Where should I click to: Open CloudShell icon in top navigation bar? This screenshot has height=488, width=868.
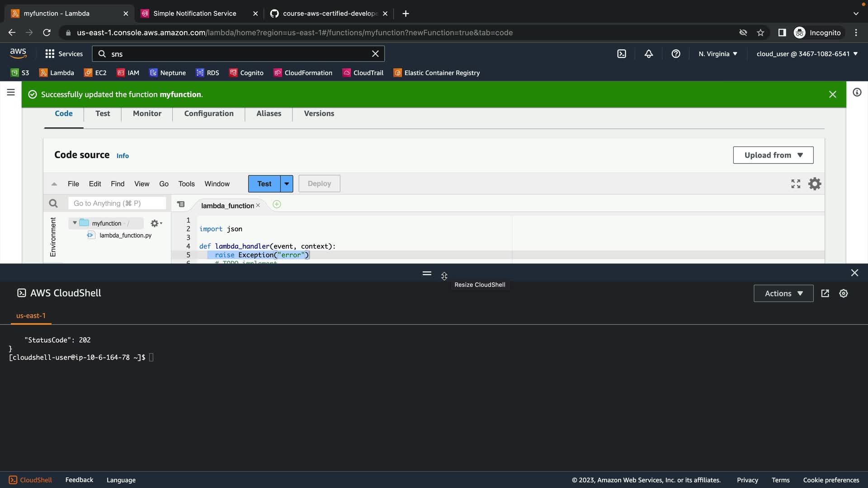point(622,54)
